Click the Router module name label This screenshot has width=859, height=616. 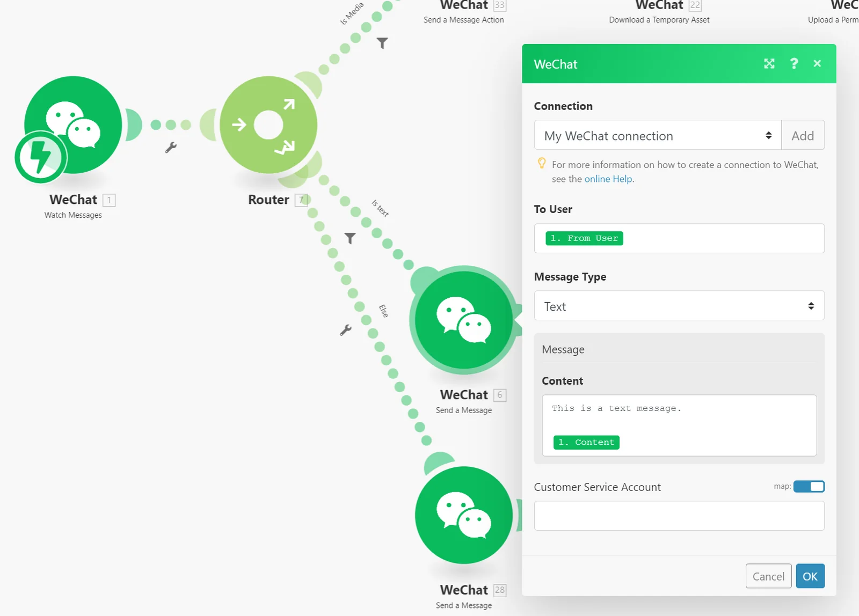(x=268, y=200)
